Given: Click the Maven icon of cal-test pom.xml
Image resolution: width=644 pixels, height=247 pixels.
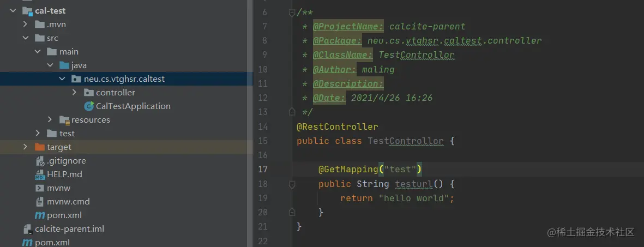Looking at the screenshot, I should click(x=40, y=215).
